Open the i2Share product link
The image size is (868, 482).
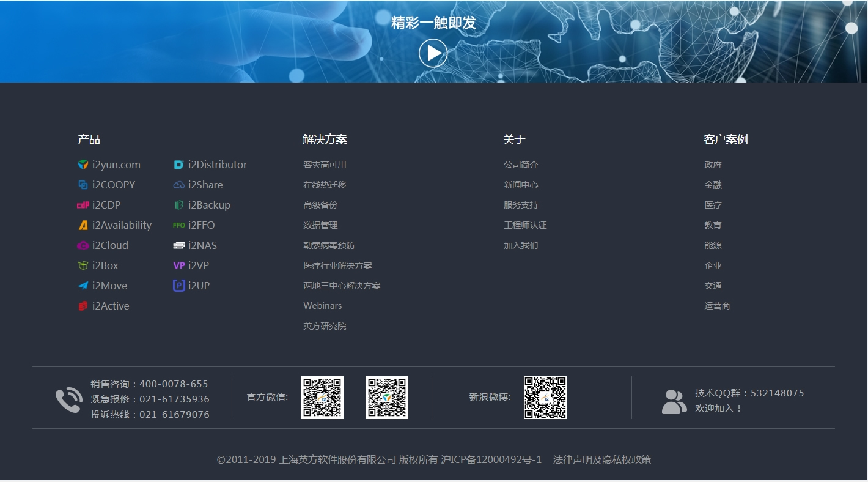coord(205,185)
